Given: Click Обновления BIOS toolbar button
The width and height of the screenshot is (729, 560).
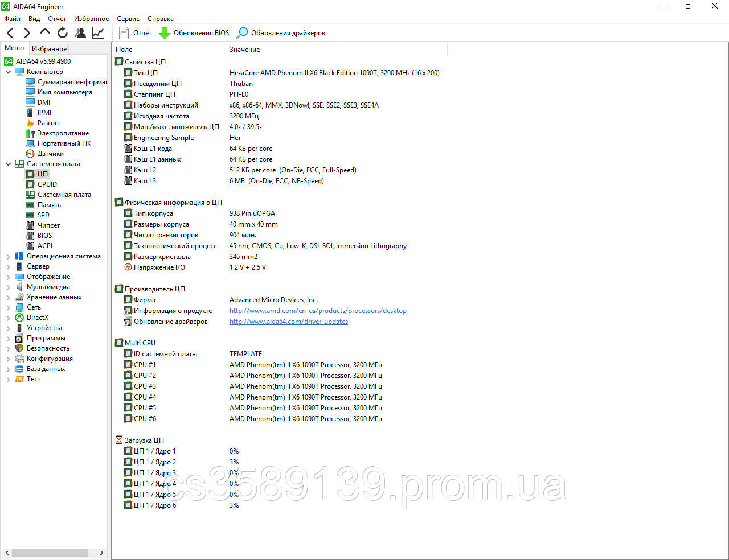Looking at the screenshot, I should (x=194, y=33).
